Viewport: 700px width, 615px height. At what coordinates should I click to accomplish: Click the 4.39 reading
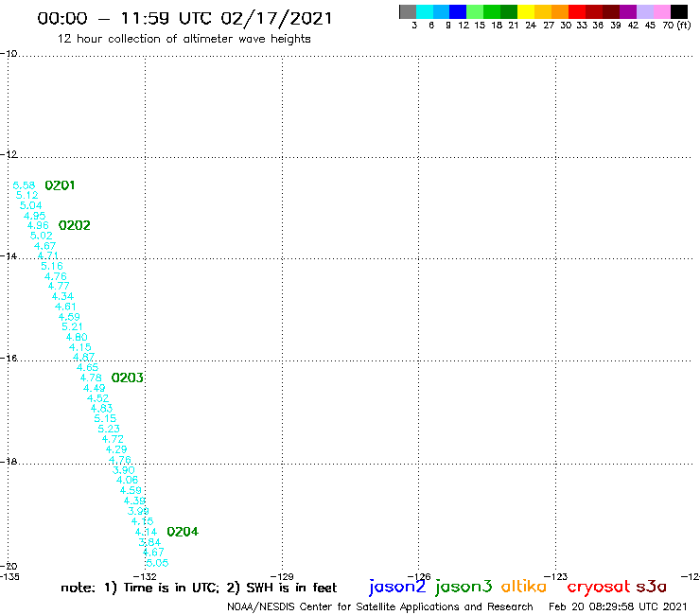coord(134,501)
